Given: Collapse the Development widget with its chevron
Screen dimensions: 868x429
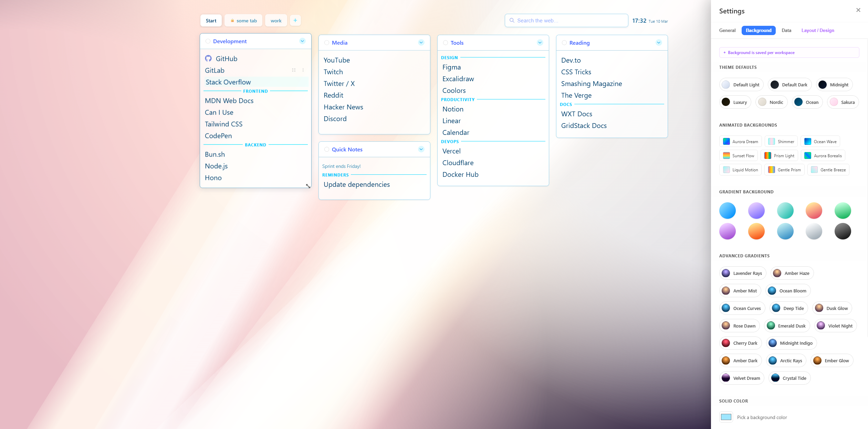Looking at the screenshot, I should [x=302, y=41].
